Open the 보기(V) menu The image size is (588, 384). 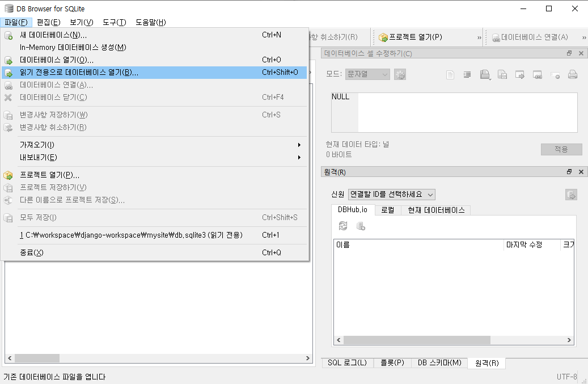[82, 22]
